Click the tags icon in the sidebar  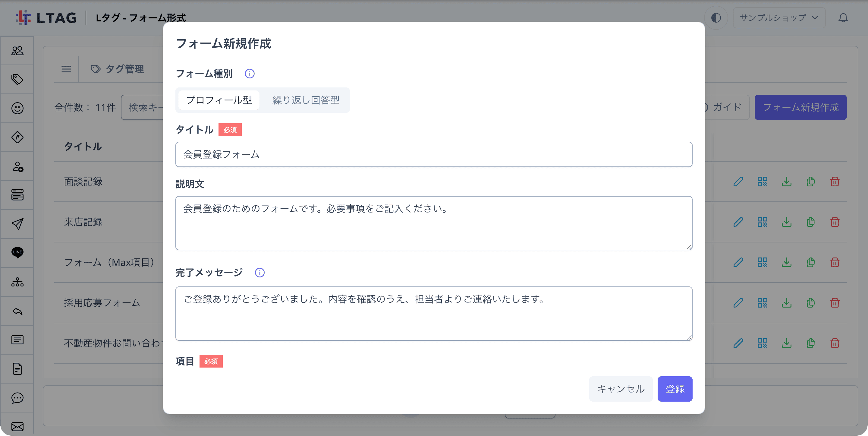point(17,79)
